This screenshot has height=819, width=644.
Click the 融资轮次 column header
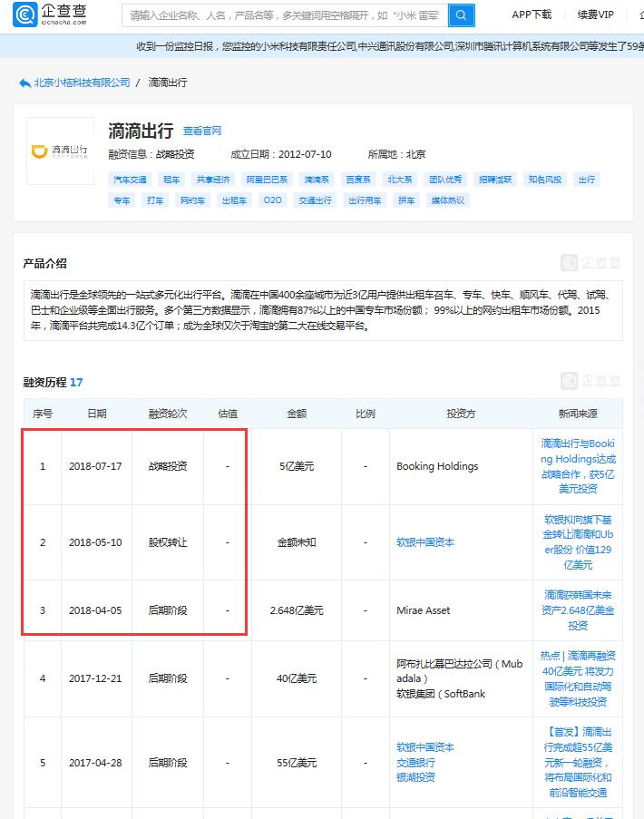tap(168, 414)
